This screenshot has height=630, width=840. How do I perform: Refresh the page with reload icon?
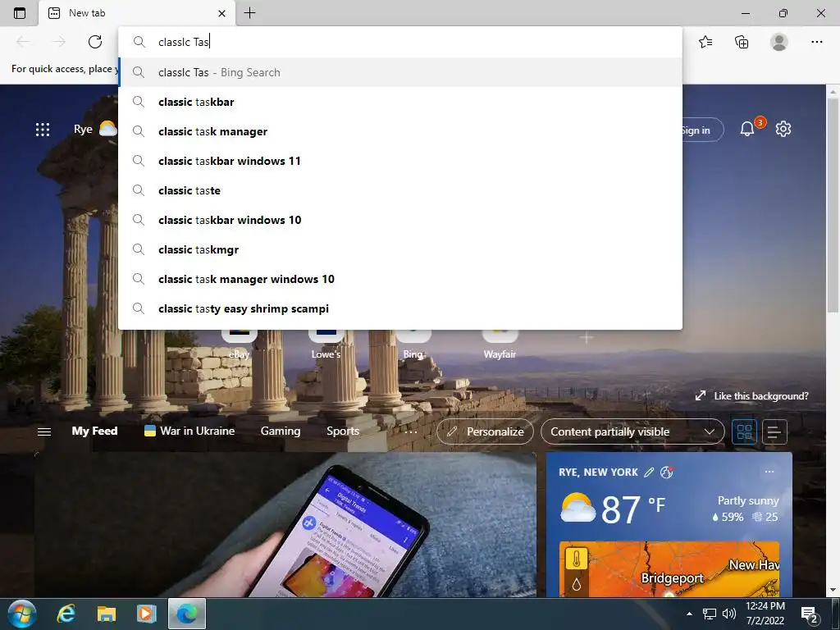click(x=95, y=42)
